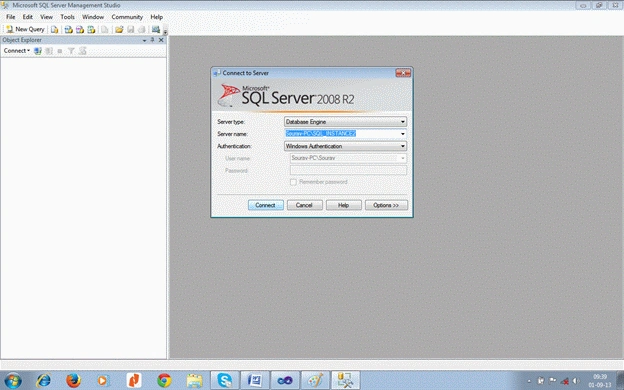Expand the Server type dropdown
624x390 pixels.
(402, 122)
